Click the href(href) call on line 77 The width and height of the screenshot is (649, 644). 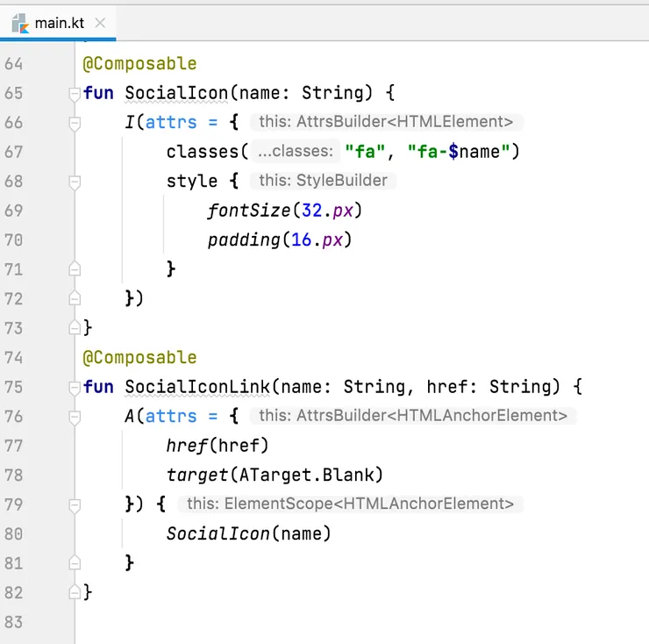coord(218,446)
